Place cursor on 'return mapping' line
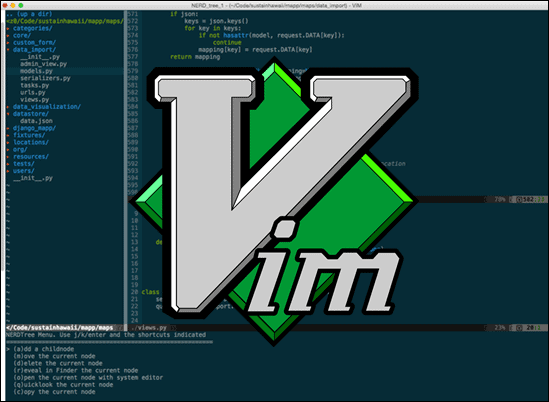This screenshot has width=549, height=402. pyautogui.click(x=195, y=57)
